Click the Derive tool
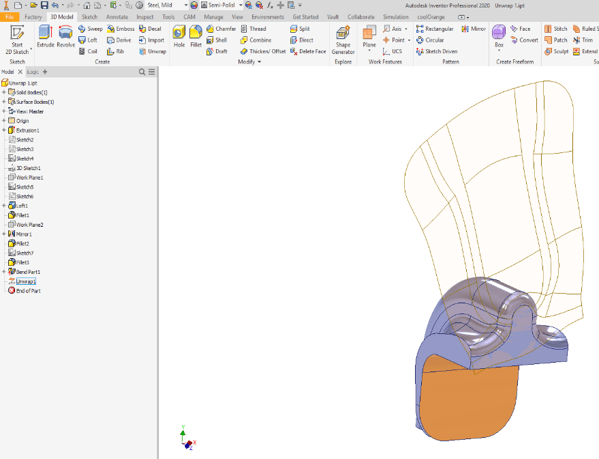 coord(119,40)
